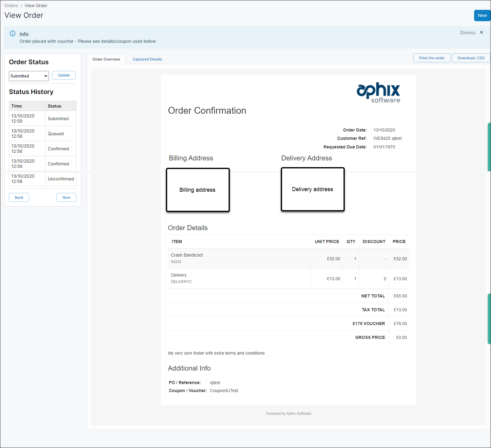Go to the Next order
Viewport: 491px width, 448px height.
click(x=66, y=198)
